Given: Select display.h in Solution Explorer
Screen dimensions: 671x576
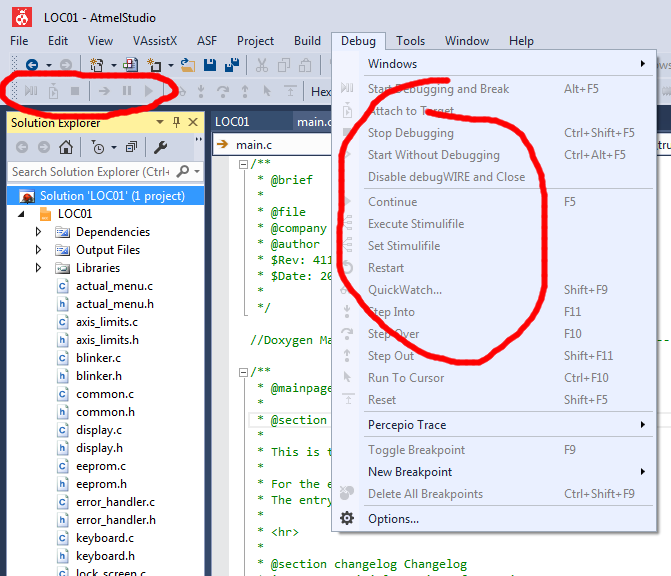Looking at the screenshot, I should pyautogui.click(x=99, y=448).
